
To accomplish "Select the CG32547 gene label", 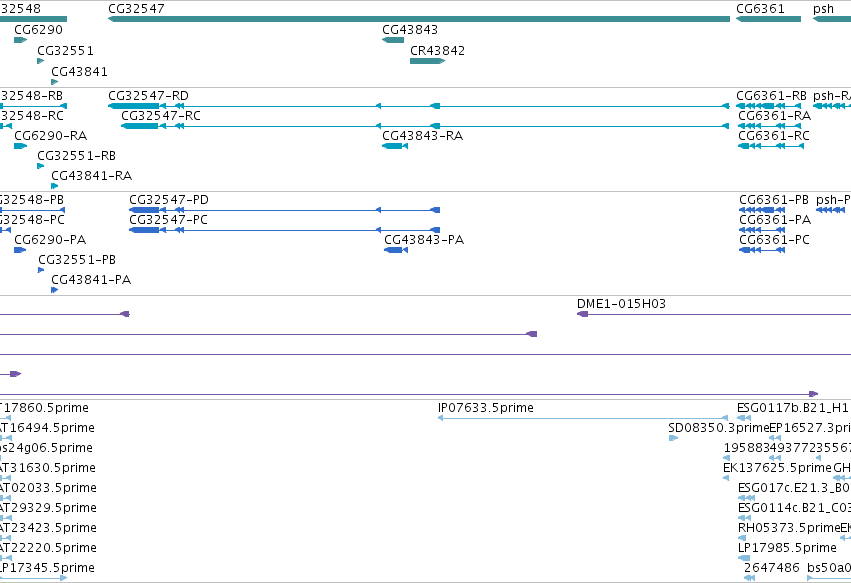I will click(x=136, y=9).
